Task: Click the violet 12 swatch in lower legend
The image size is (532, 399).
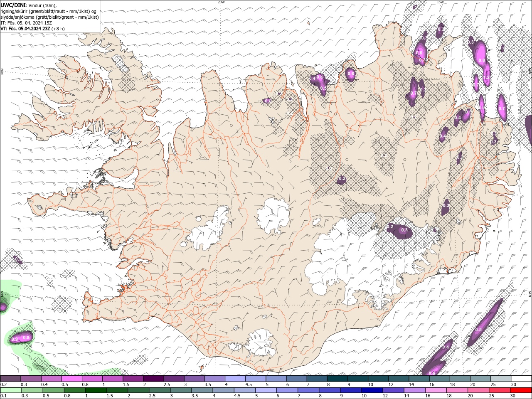Action: pos(393,390)
